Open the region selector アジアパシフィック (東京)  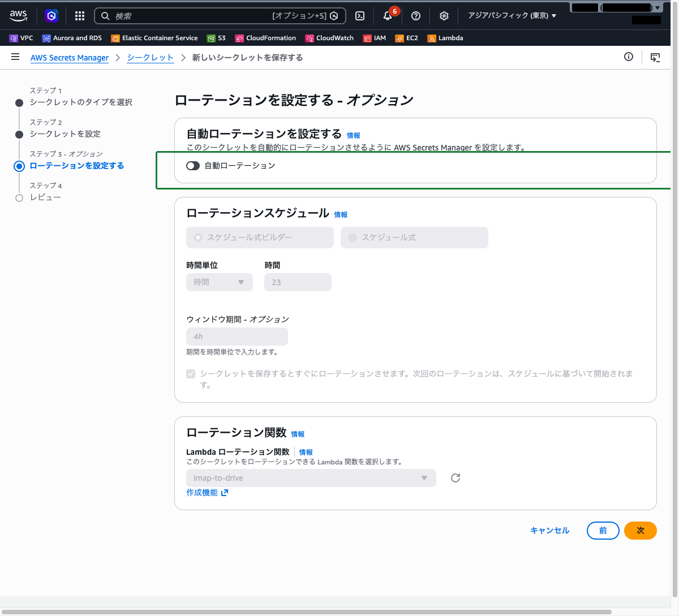pos(512,16)
